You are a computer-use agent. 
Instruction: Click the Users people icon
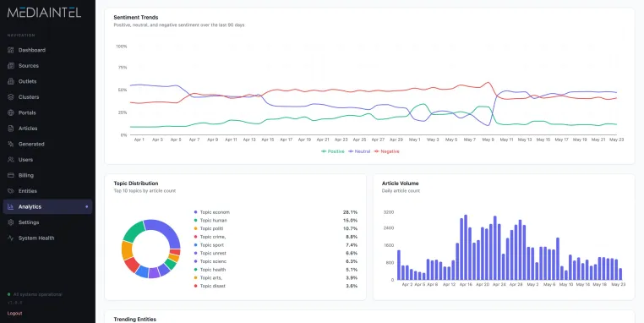(11, 160)
